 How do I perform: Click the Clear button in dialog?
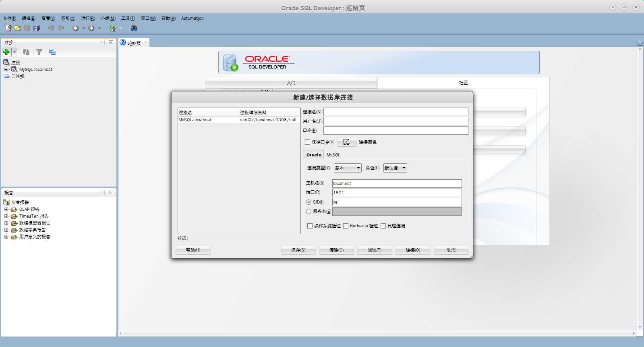(336, 250)
